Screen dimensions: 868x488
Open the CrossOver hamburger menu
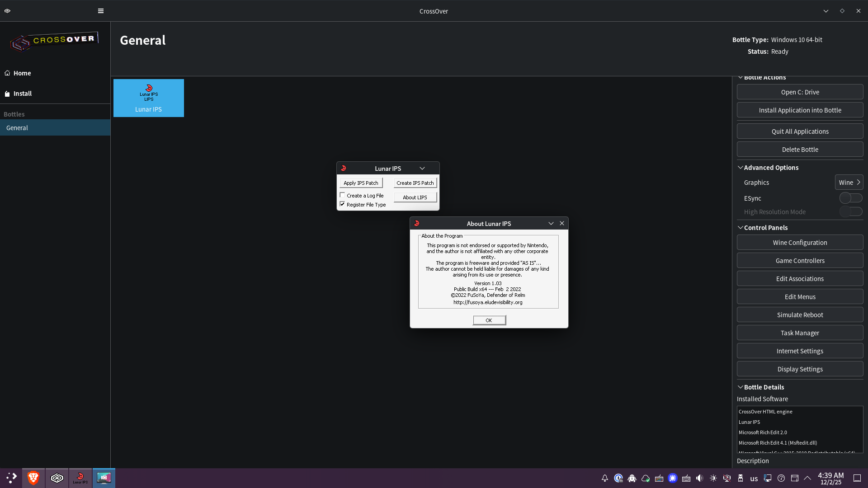point(101,11)
